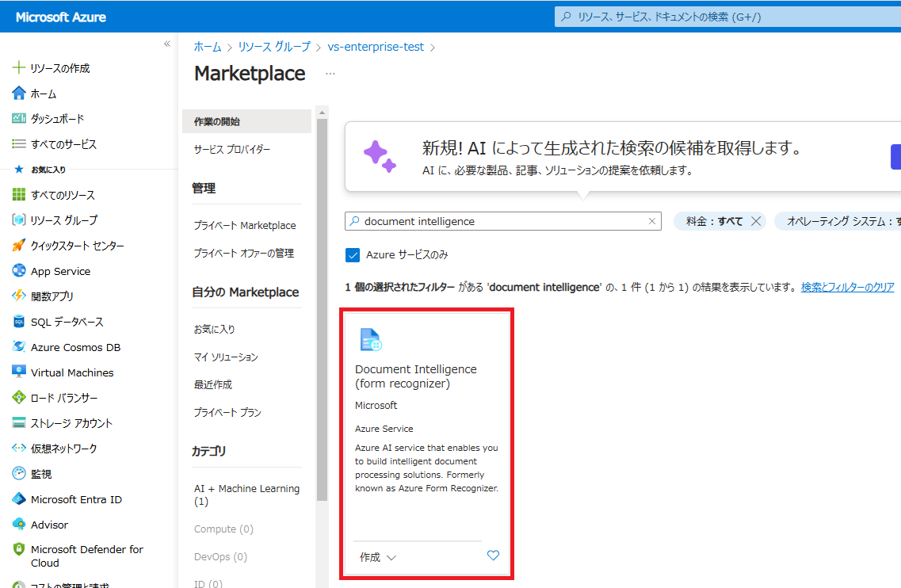Open Virtual Machines from the sidebar
Image resolution: width=901 pixels, height=588 pixels.
click(x=17, y=372)
